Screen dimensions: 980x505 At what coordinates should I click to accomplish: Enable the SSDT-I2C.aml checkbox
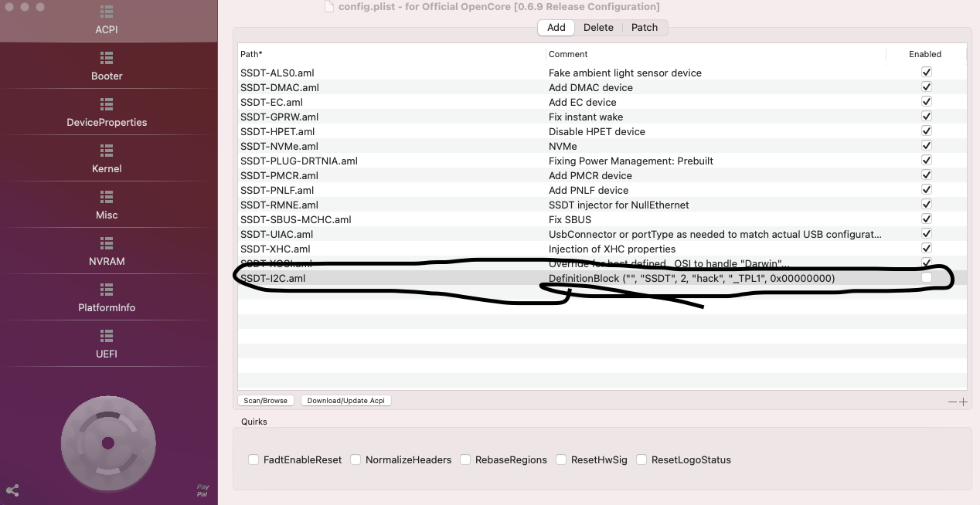point(926,277)
